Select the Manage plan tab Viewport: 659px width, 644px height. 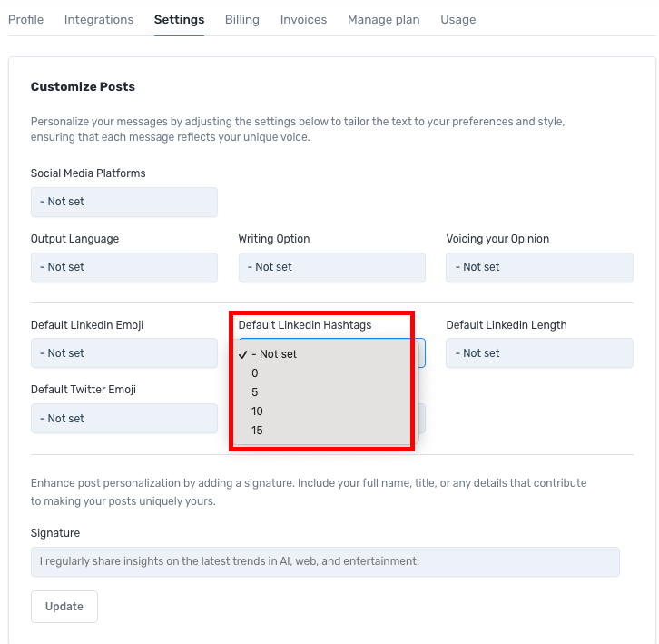tap(383, 19)
